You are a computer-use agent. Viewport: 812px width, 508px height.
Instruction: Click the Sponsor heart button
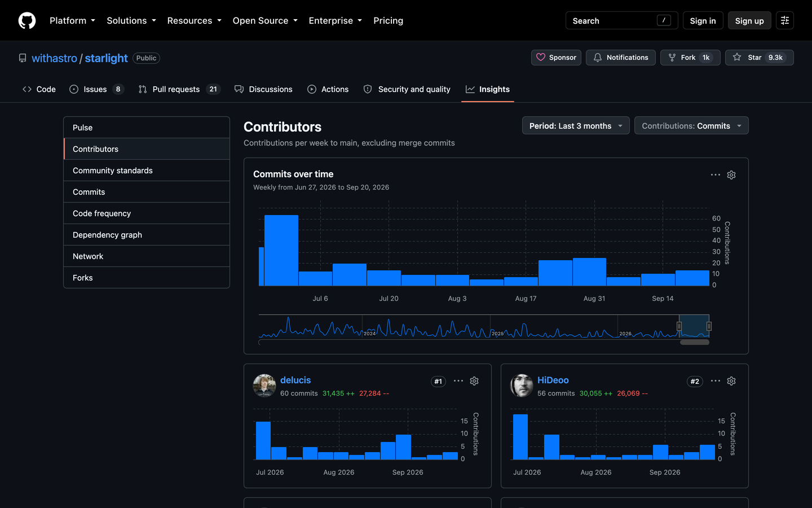coord(556,58)
